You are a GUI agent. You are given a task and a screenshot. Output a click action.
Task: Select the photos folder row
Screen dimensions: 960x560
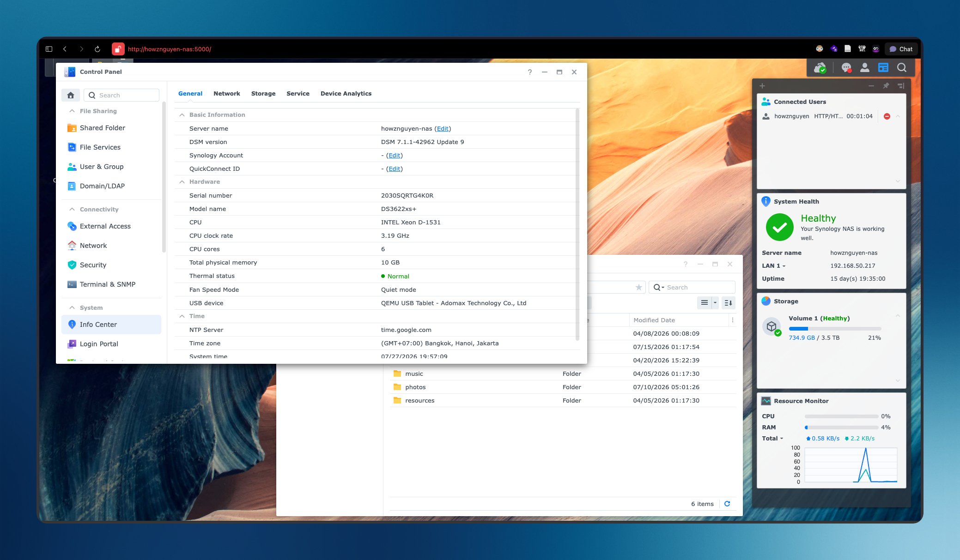point(563,387)
